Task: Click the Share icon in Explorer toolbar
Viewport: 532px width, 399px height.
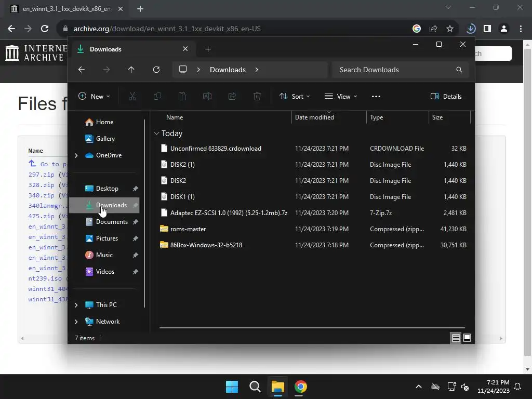Action: pyautogui.click(x=232, y=96)
